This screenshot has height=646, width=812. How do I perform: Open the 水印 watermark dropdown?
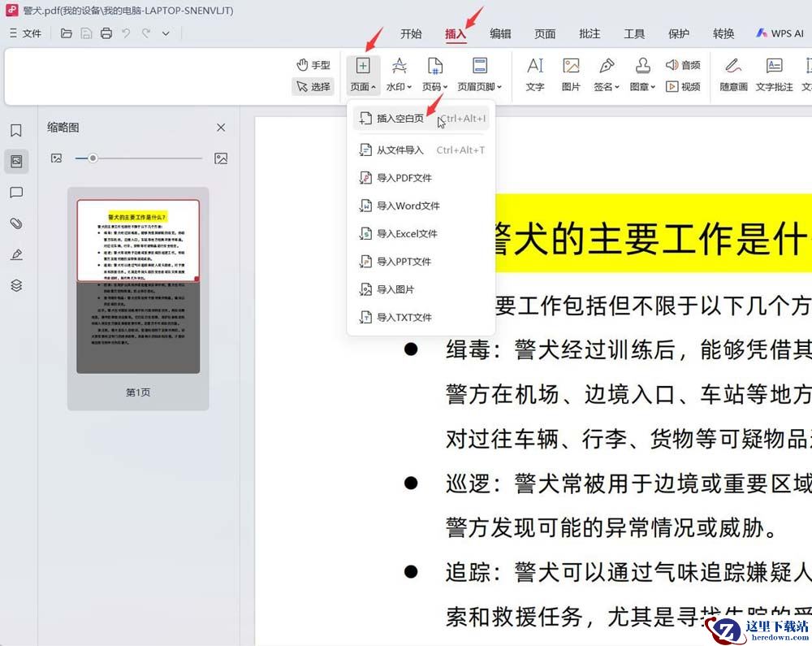point(399,75)
